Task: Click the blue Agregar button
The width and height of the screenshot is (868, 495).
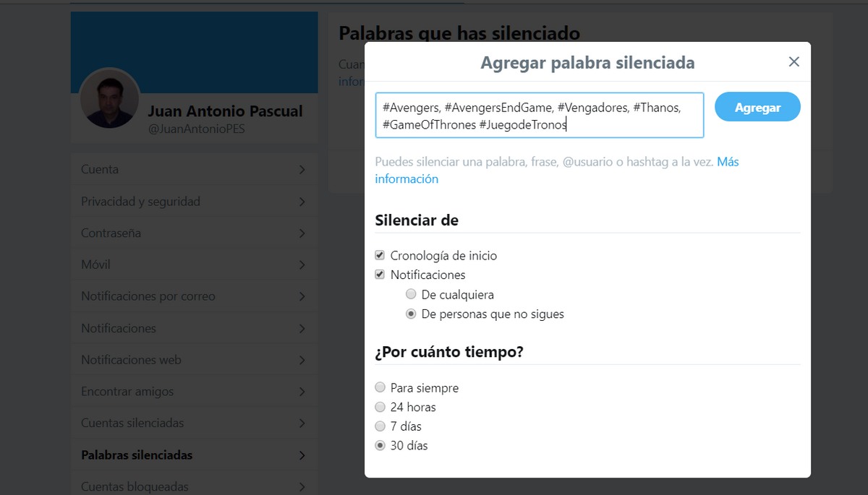Action: 757,107
